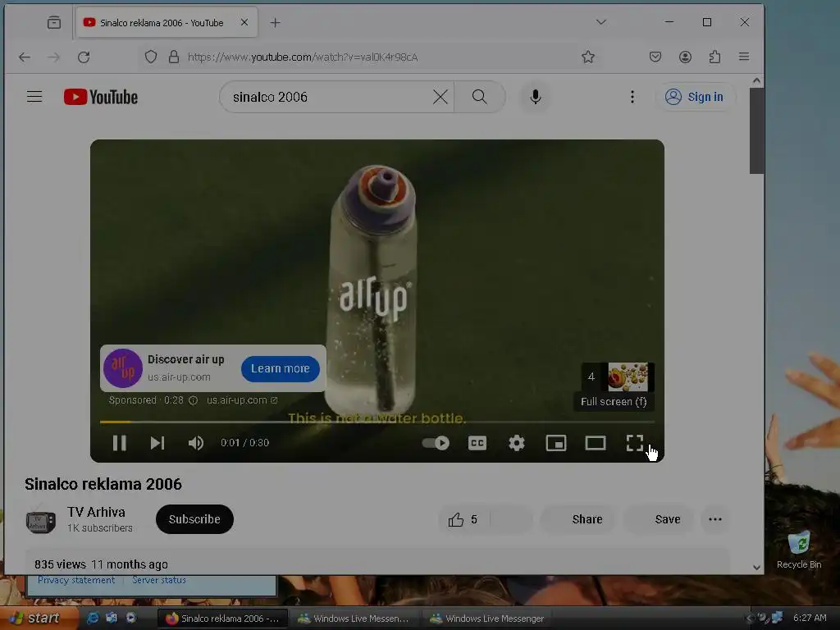Viewport: 840px width, 630px height.
Task: Click the page scrollbar down arrow
Action: coord(756,568)
